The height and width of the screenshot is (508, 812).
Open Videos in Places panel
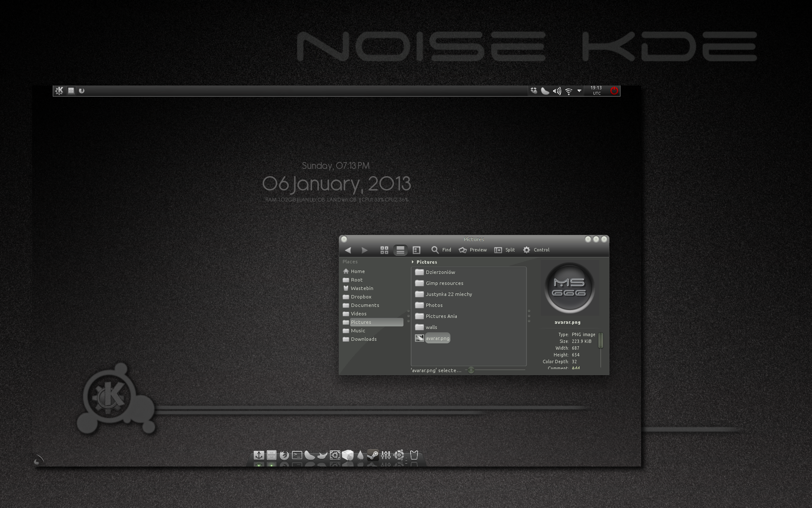tap(373, 314)
